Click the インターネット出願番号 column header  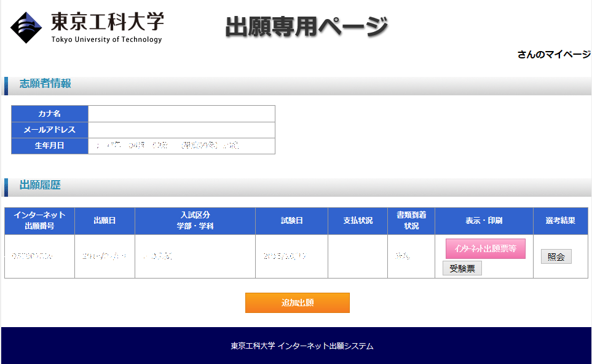[x=39, y=221]
